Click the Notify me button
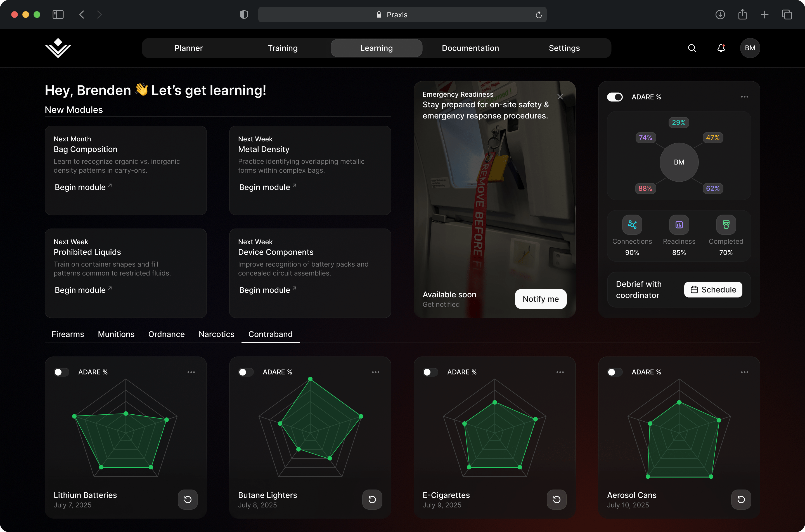The width and height of the screenshot is (805, 532). [540, 299]
